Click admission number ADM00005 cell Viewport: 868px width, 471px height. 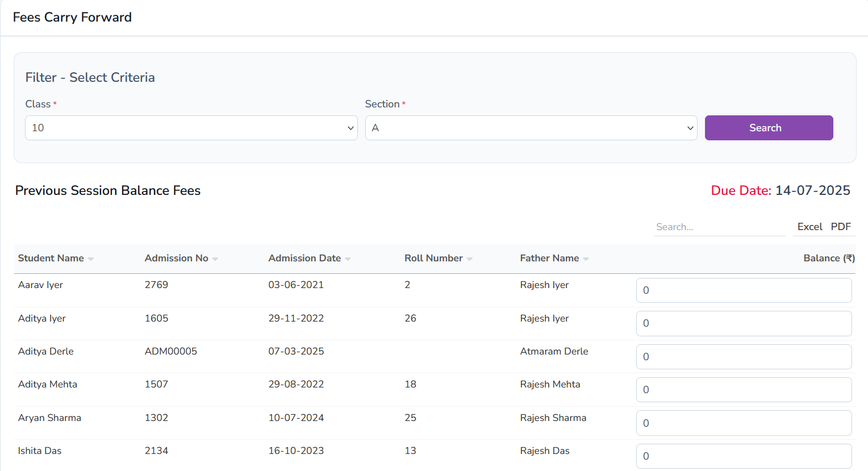tap(171, 351)
